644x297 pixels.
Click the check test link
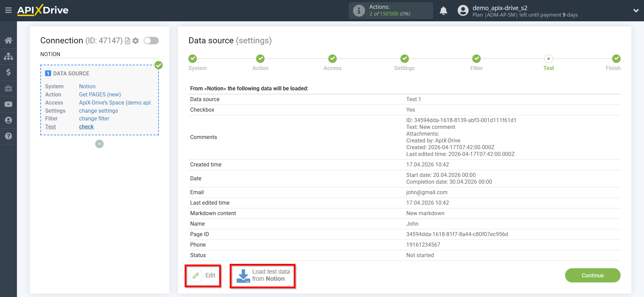(86, 127)
